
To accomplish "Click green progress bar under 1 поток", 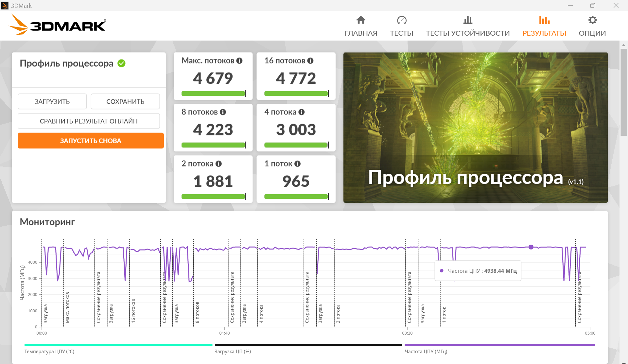I will 296,197.
